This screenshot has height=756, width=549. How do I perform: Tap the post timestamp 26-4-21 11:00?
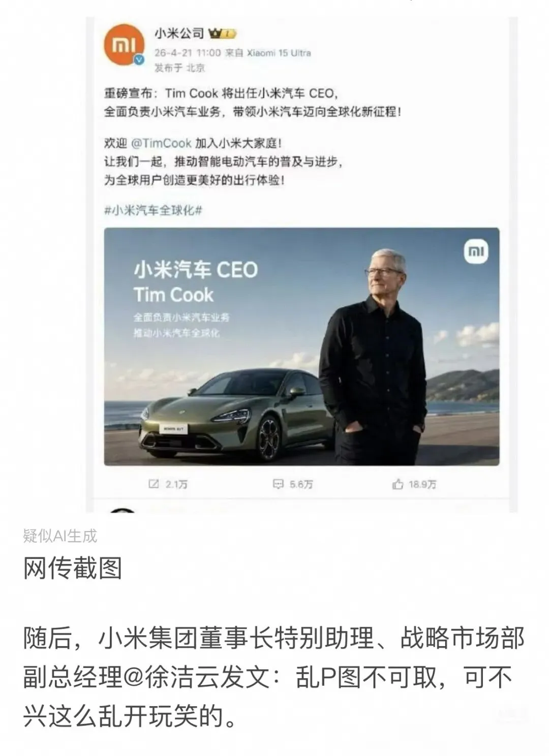tap(188, 53)
